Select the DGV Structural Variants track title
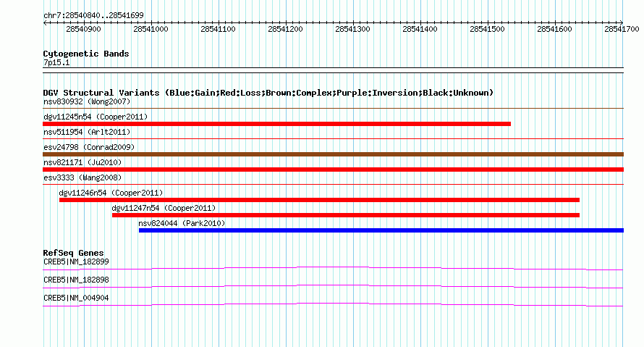The image size is (644, 347). [268, 93]
